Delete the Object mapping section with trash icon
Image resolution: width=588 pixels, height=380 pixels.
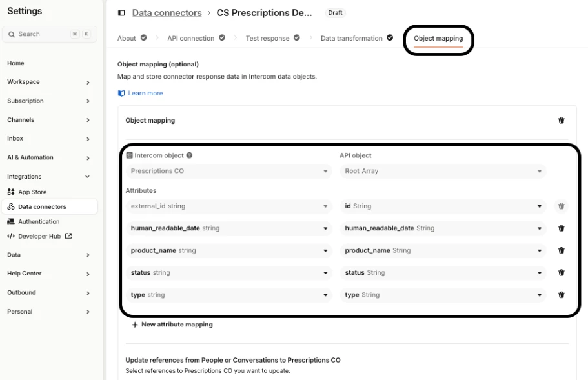tap(561, 121)
